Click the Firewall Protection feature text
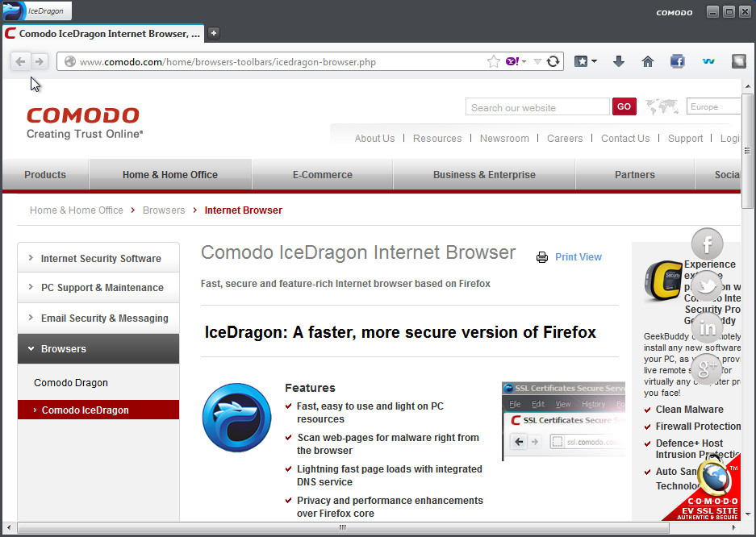This screenshot has width=756, height=537. 698,427
